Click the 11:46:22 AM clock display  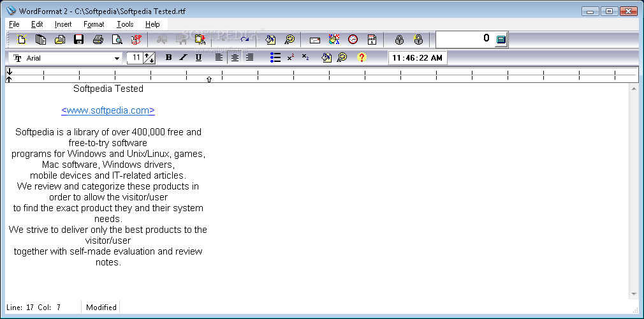[417, 58]
